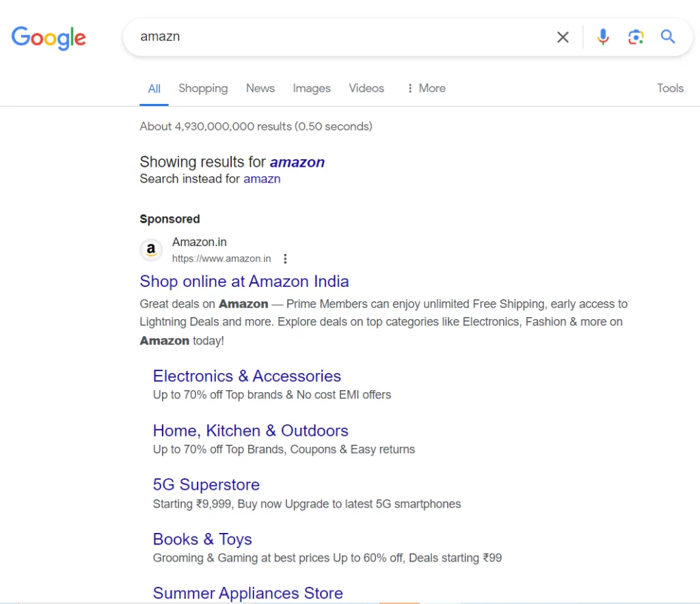This screenshot has width=700, height=604.
Task: Open the Books & Toys link
Action: click(x=202, y=539)
